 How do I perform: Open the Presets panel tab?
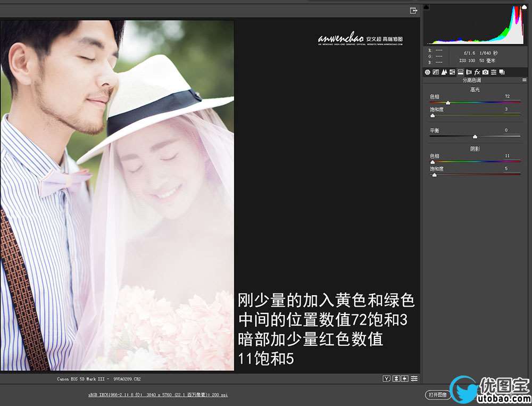click(494, 72)
